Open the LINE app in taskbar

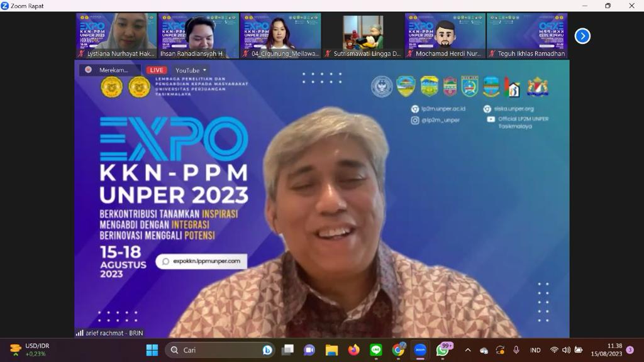(376, 350)
